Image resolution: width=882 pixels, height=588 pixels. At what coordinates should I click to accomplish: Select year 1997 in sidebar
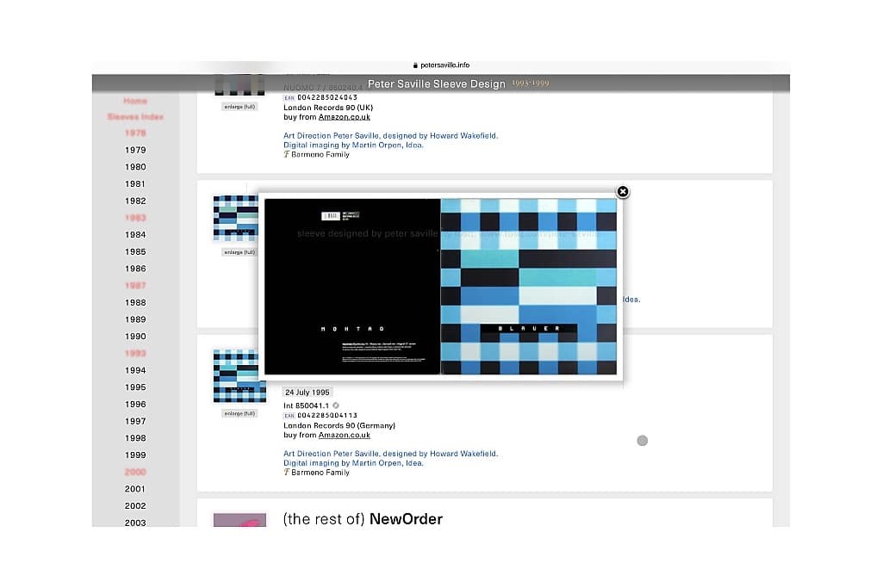(135, 421)
